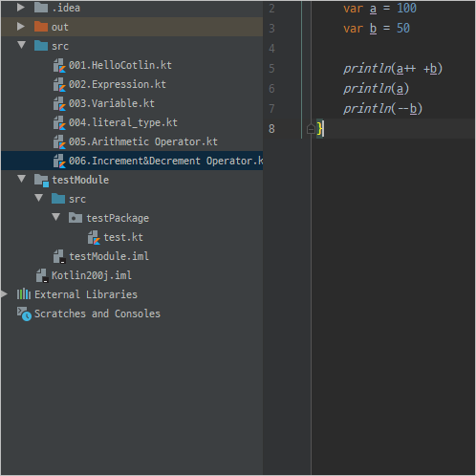Select External Libraries node
The image size is (476, 476).
tap(132, 294)
